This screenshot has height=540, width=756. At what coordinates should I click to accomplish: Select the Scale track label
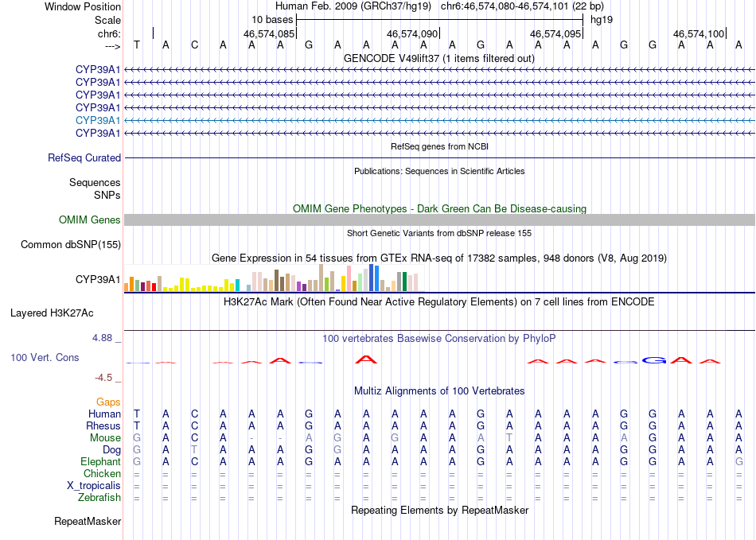tap(107, 20)
